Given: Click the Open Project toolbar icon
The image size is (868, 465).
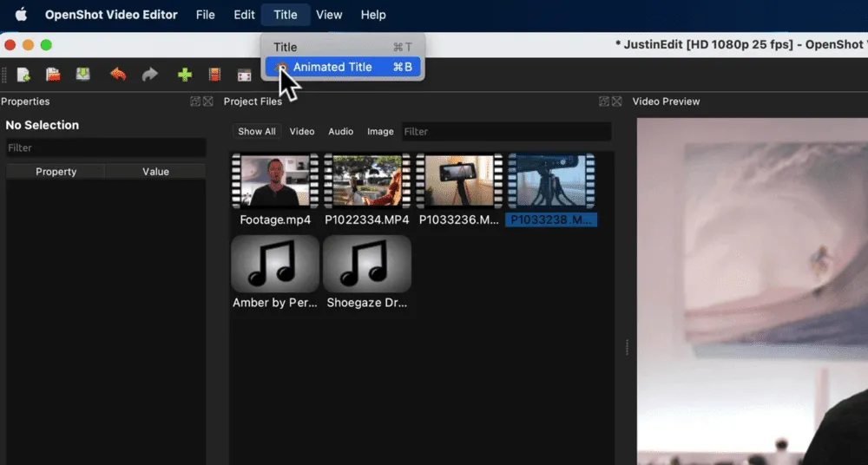Looking at the screenshot, I should [x=53, y=75].
